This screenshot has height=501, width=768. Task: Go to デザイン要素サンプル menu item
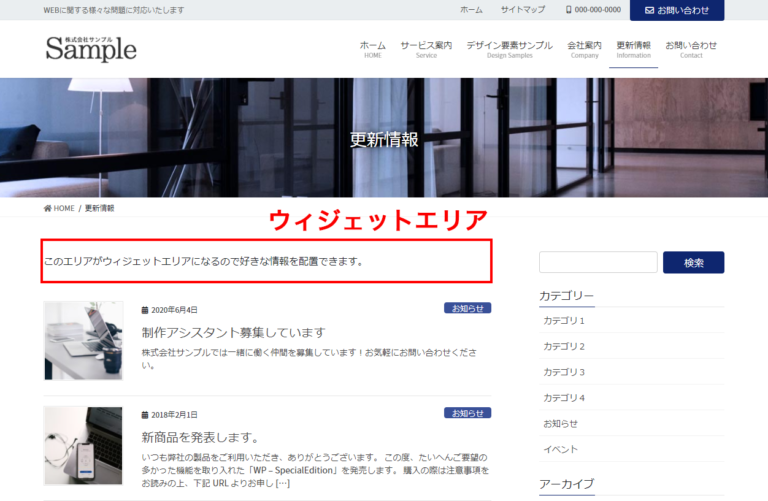509,49
